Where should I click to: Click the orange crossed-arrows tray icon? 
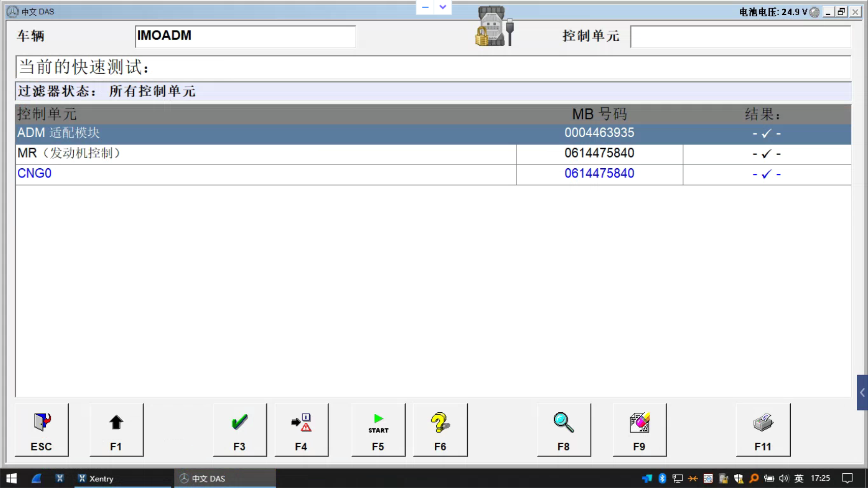693,478
